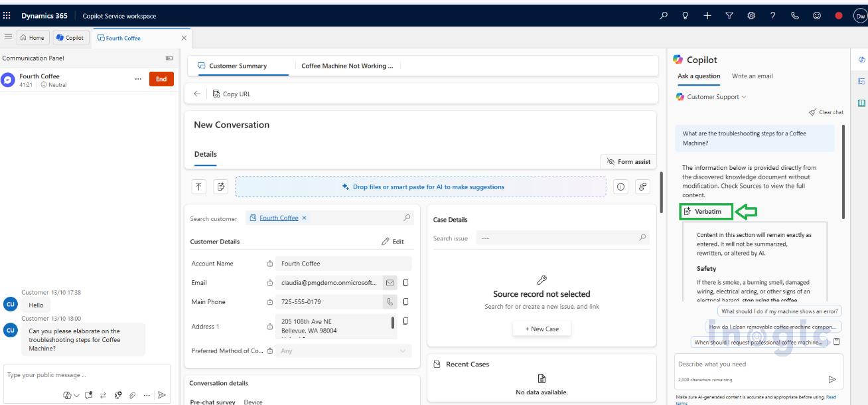The height and width of the screenshot is (405, 868).
Task: Open the Dynamics 365 app launcher grid
Action: (7, 15)
